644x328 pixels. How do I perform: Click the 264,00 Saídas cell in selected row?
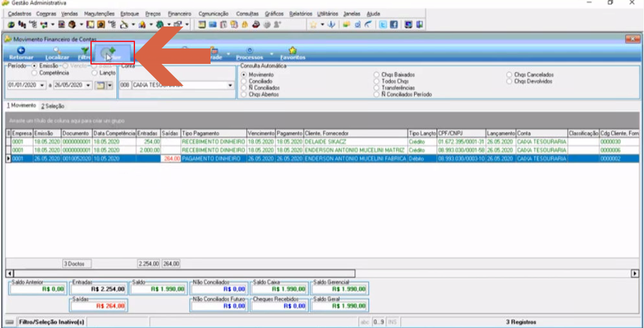pos(171,158)
